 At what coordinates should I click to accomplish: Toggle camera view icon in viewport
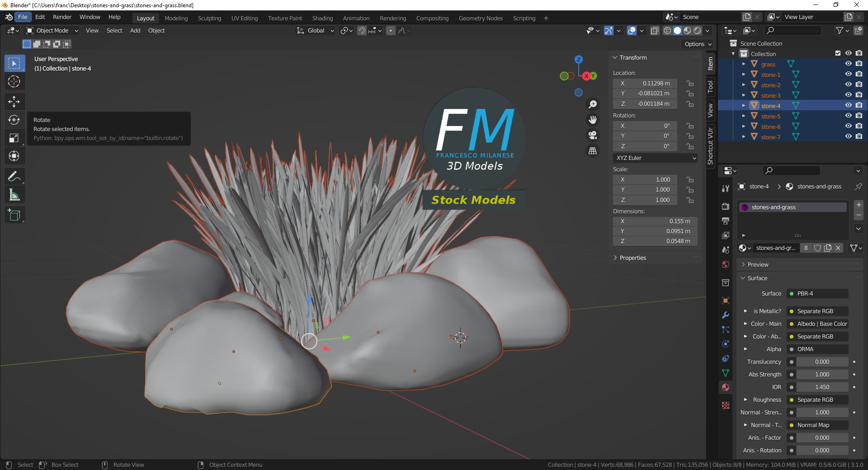592,135
